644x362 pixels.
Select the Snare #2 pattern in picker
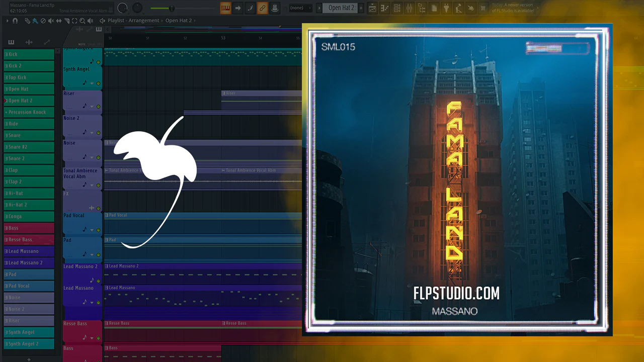click(29, 147)
